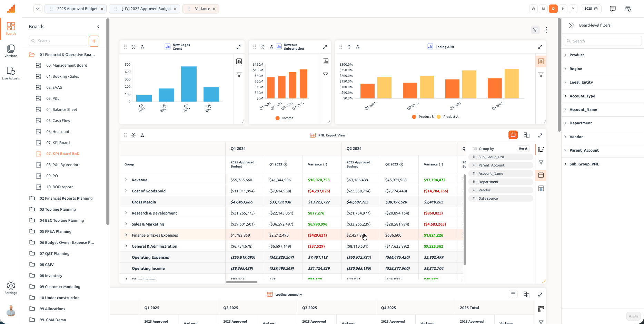Open Live Actuals in left sidebar
Screen dimensions: 644x324
click(x=11, y=73)
